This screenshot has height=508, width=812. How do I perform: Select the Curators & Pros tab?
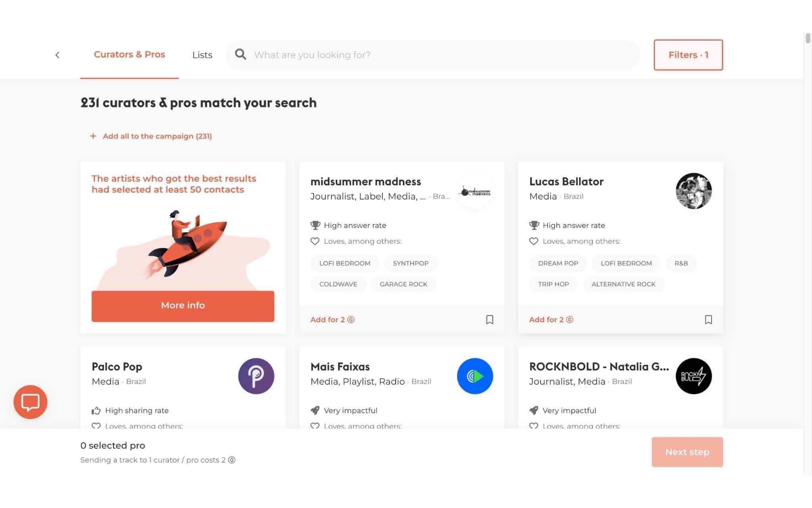[129, 54]
